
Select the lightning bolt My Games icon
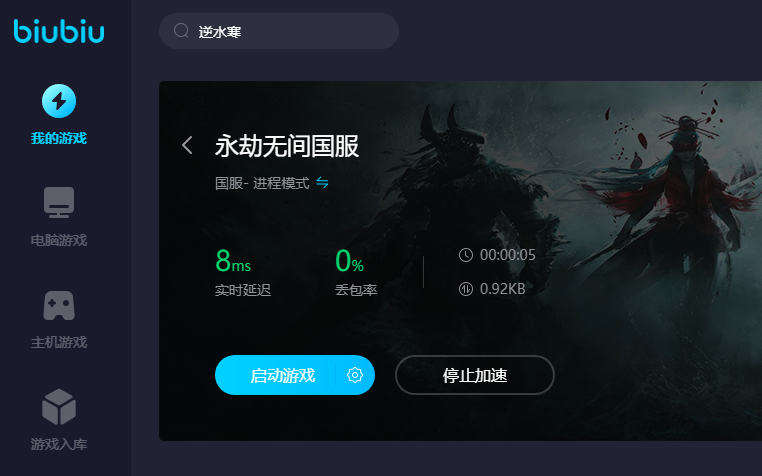click(59, 101)
